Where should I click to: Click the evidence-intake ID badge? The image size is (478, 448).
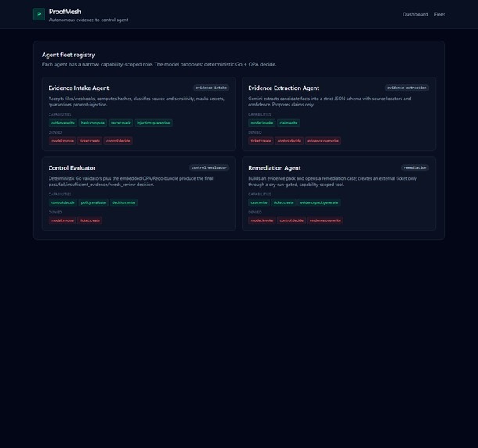[x=211, y=88]
